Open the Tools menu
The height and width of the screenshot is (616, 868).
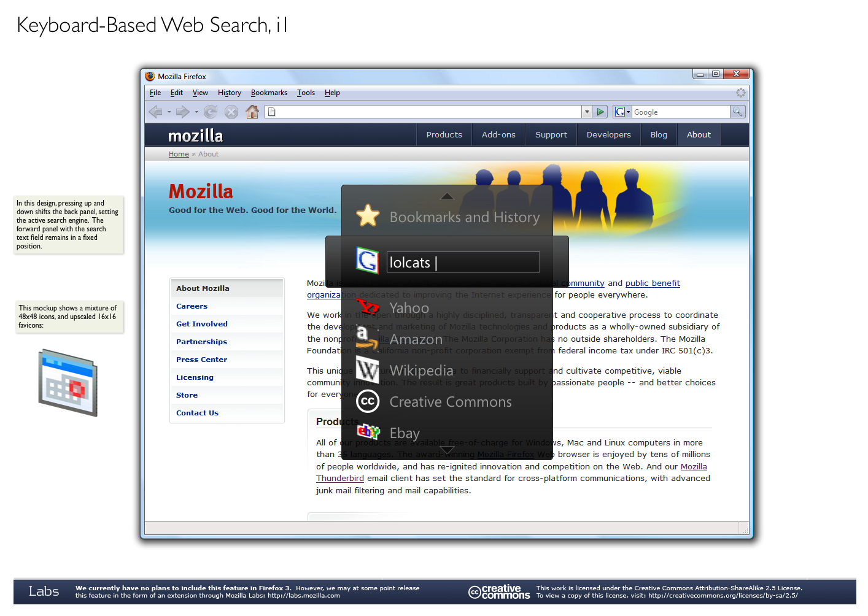306,93
